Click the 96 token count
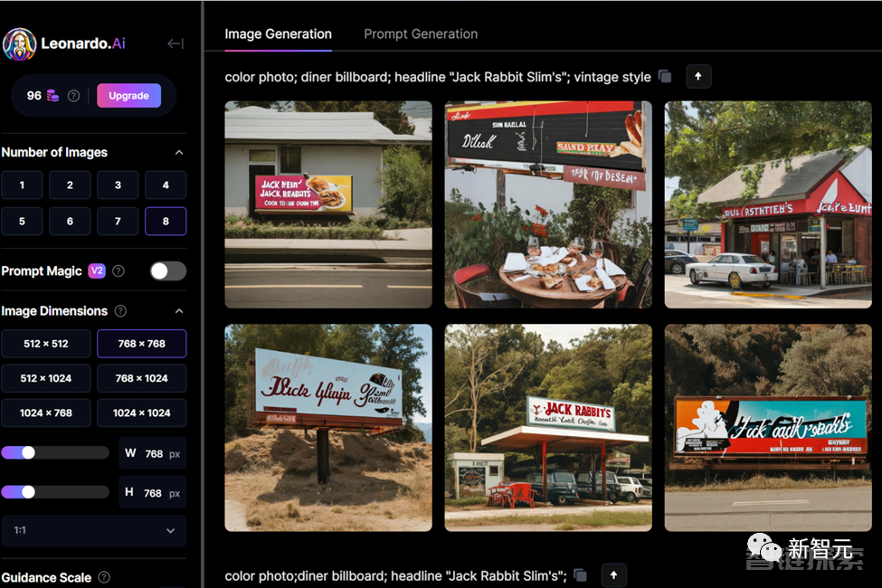Viewport: 882px width, 588px height. [x=34, y=96]
